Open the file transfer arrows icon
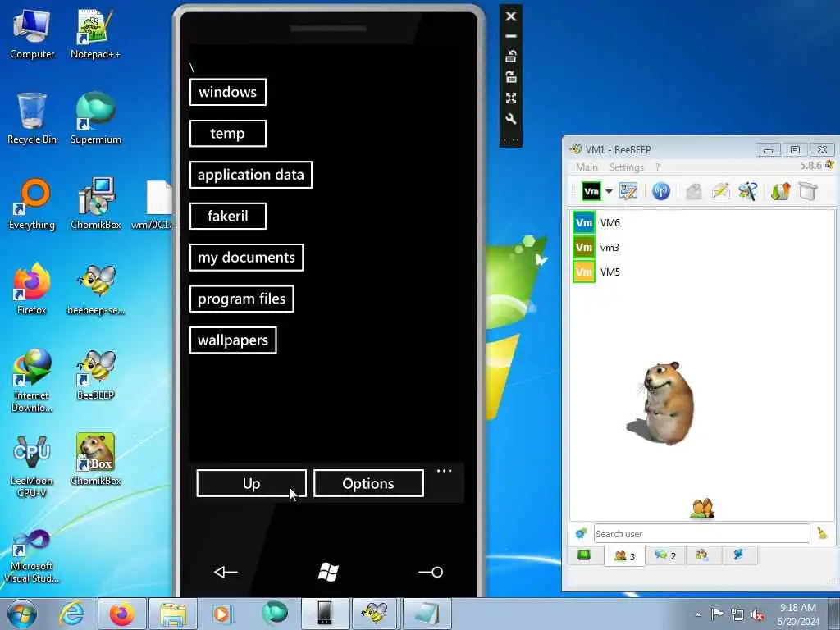 point(781,191)
